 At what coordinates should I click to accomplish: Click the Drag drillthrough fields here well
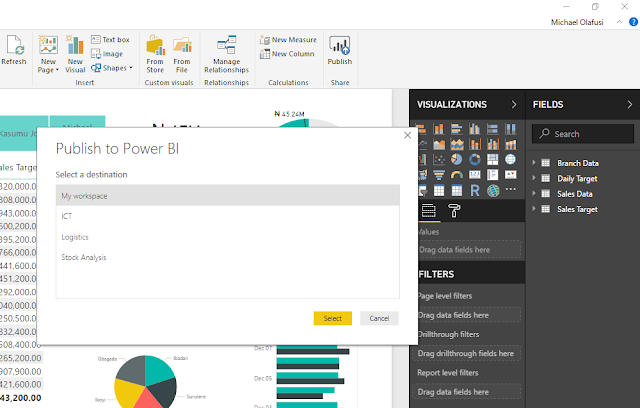pyautogui.click(x=467, y=353)
